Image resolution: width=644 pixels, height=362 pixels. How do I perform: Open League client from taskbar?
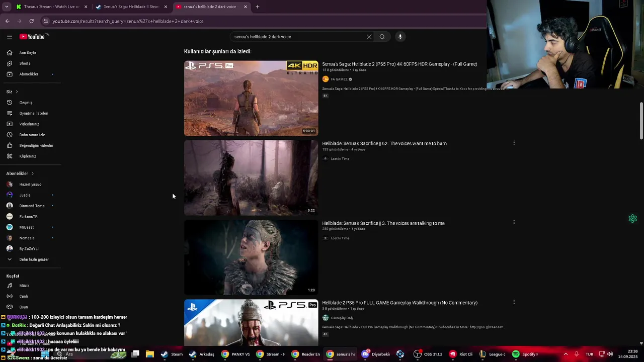pos(492,354)
